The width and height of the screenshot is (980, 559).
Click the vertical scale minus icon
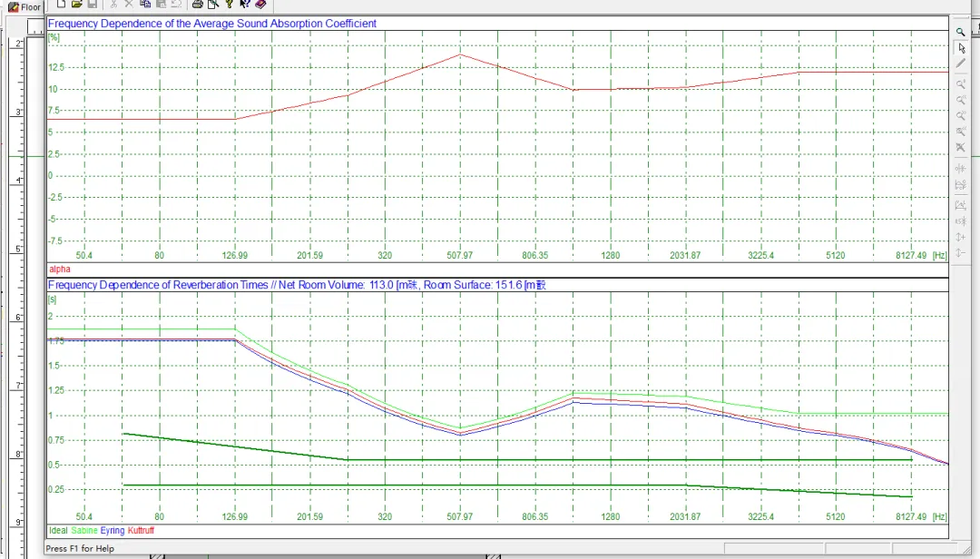pos(961,252)
